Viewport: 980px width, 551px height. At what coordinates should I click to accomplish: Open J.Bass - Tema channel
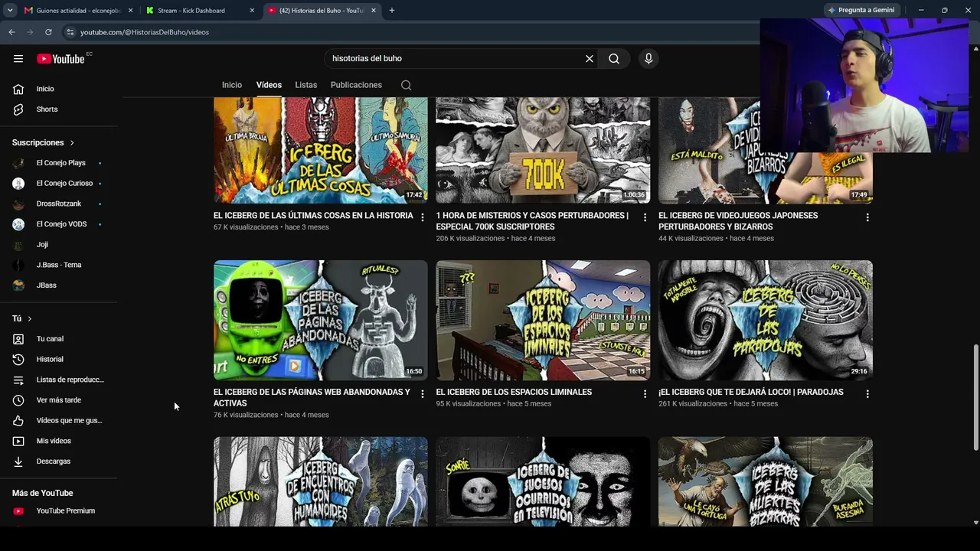[59, 265]
